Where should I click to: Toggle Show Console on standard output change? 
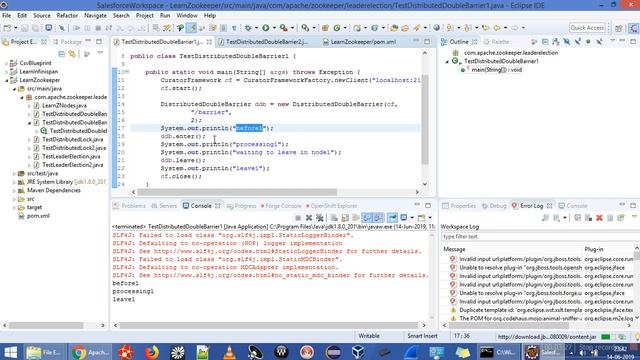[x=367, y=218]
